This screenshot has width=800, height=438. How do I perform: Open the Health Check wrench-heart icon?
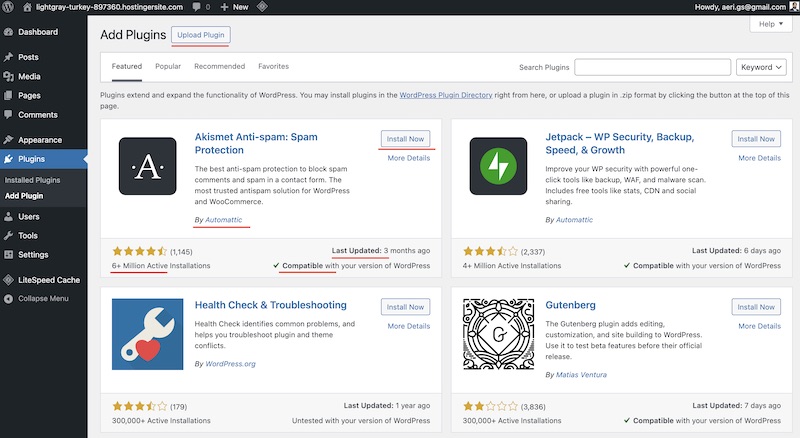point(147,334)
